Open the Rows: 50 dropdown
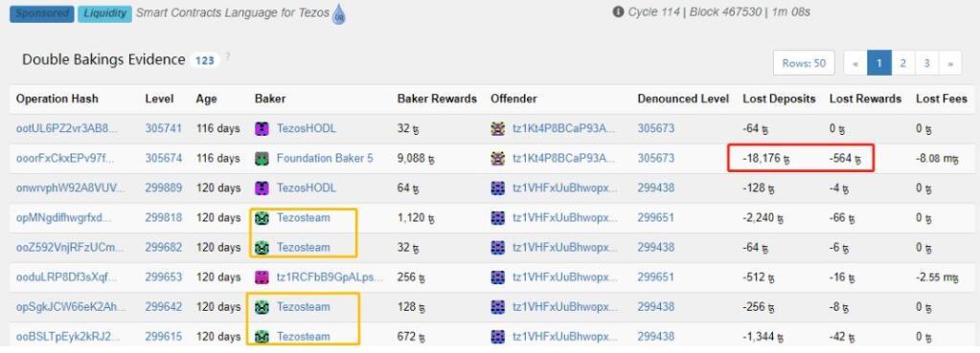The width and height of the screenshot is (980, 353). coord(804,63)
